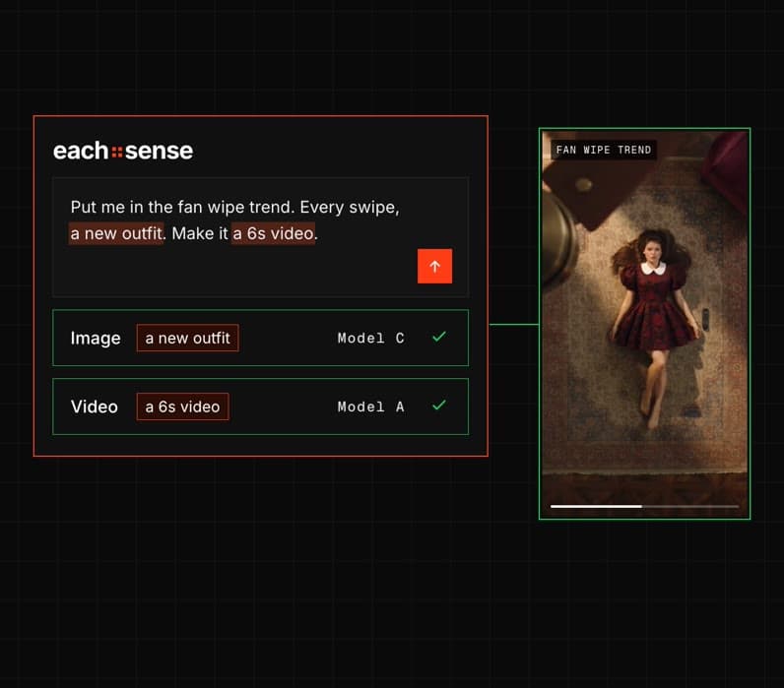Click the 'Model A' label
This screenshot has width=784, height=688.
[370, 407]
